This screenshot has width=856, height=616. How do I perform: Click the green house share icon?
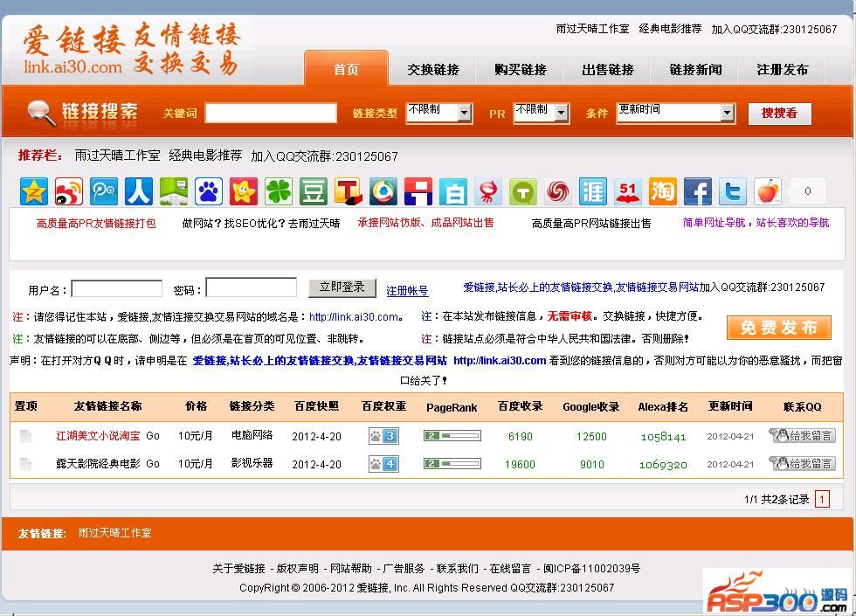(x=174, y=191)
